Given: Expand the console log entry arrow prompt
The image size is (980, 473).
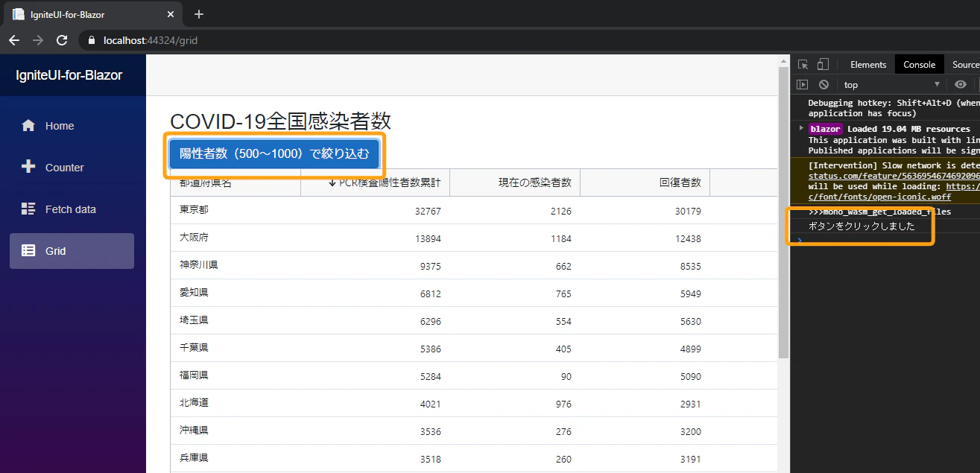Looking at the screenshot, I should click(799, 240).
